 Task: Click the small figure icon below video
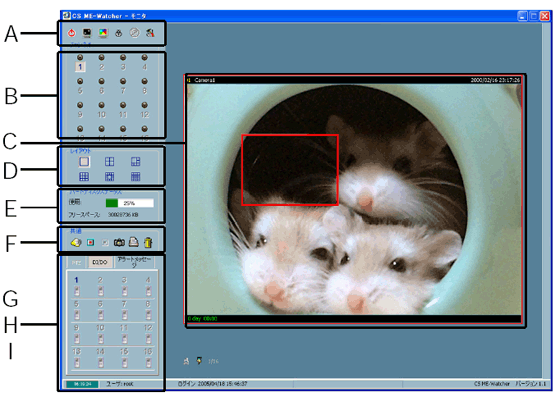coord(186,361)
